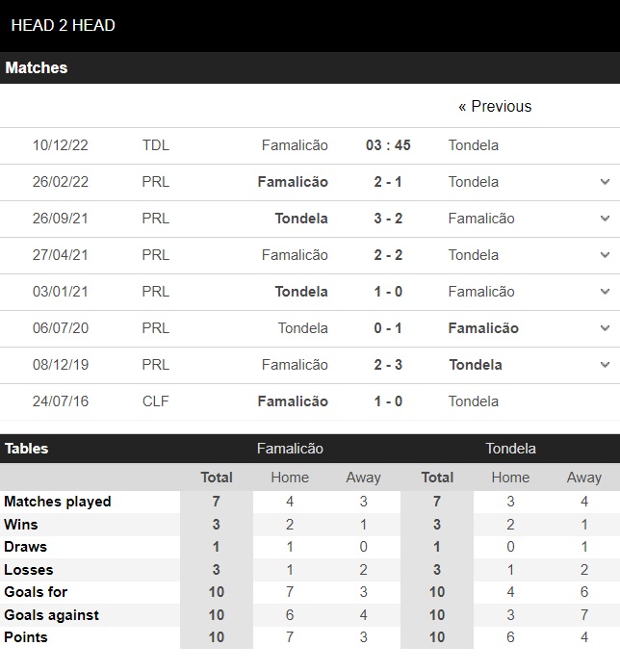Open the 2 - 1 score on 26/02/22

pos(388,182)
